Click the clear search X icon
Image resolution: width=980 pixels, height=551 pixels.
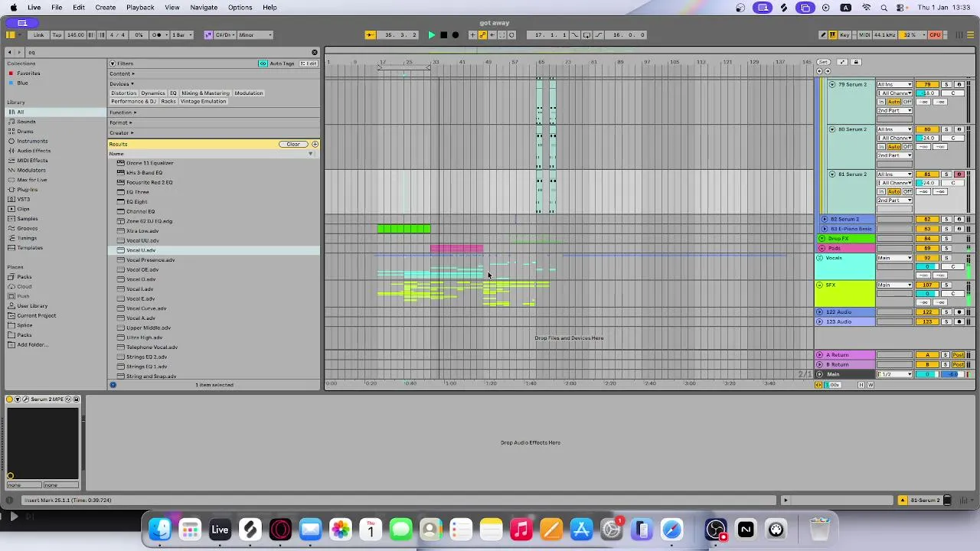point(314,52)
